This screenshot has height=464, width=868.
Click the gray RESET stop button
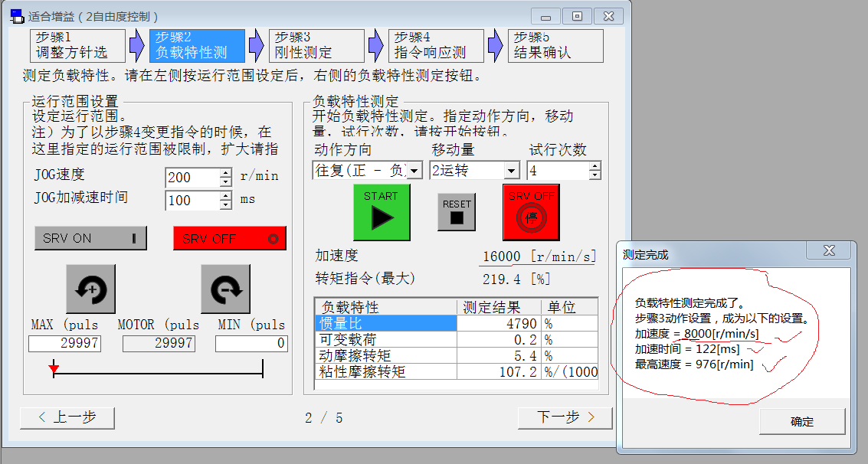pos(457,212)
